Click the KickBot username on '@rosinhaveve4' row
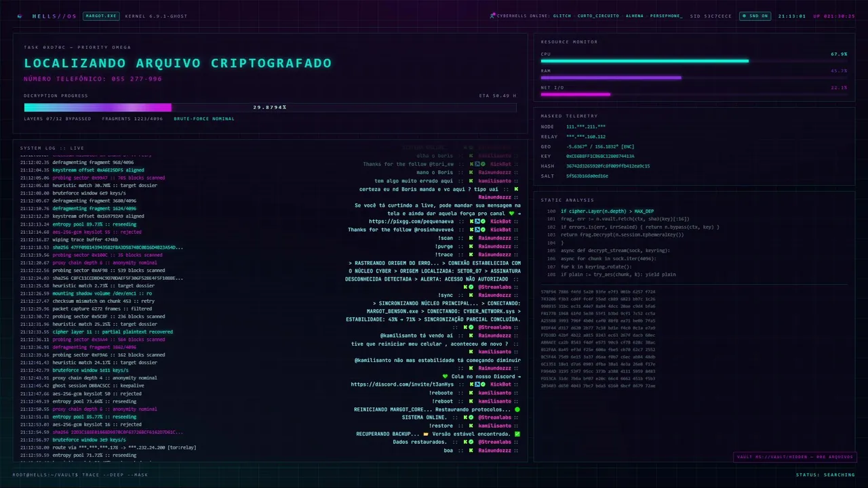Viewport: 868px width, 488px height. 500,230
